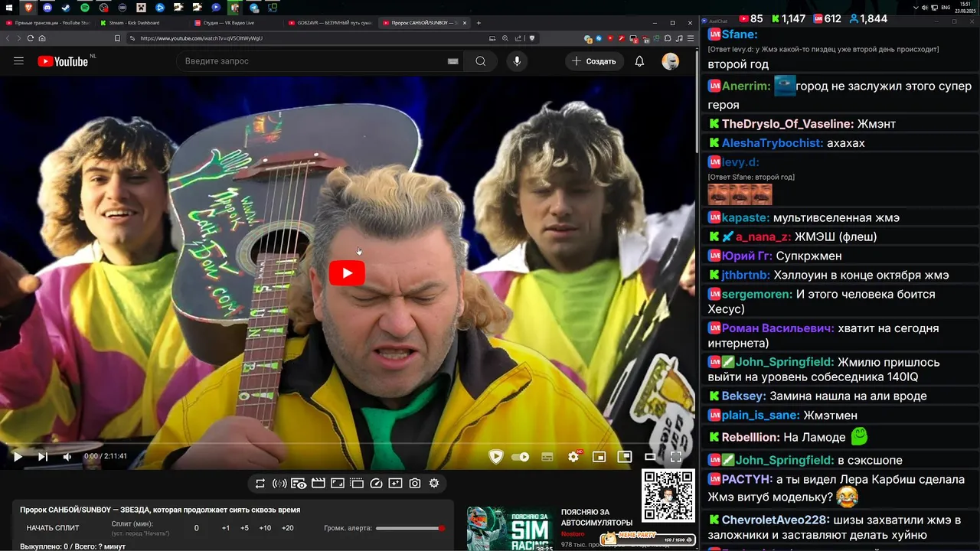Viewport: 980px width, 551px height.
Task: Skip to the next video
Action: pyautogui.click(x=43, y=457)
